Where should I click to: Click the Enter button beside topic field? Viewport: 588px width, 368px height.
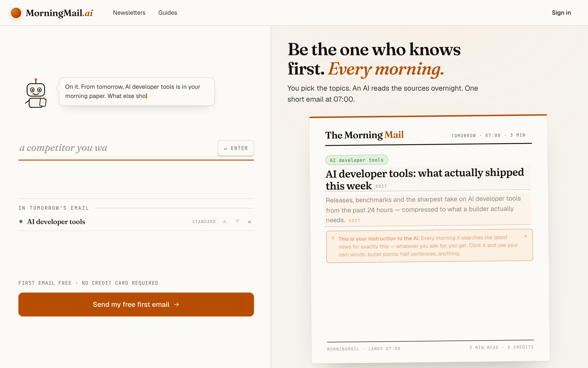(x=236, y=148)
